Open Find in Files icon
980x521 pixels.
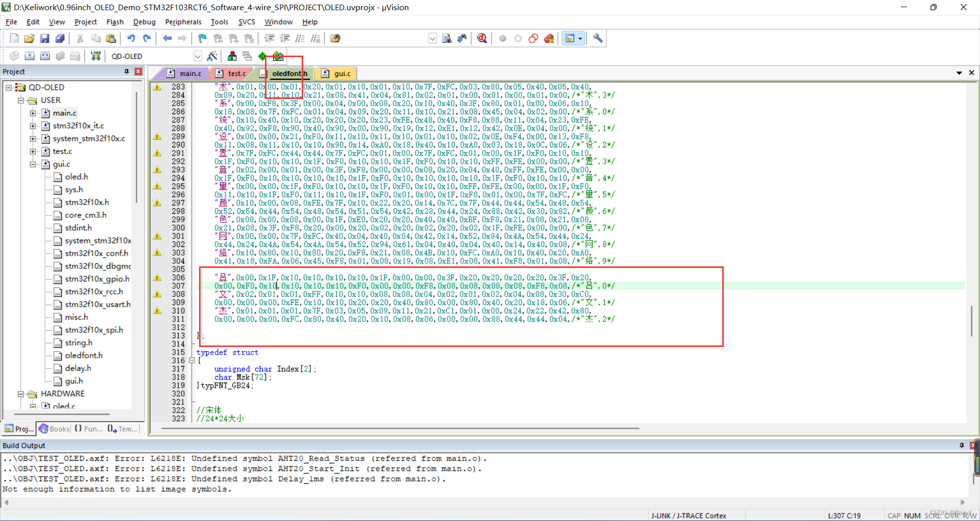coord(335,38)
